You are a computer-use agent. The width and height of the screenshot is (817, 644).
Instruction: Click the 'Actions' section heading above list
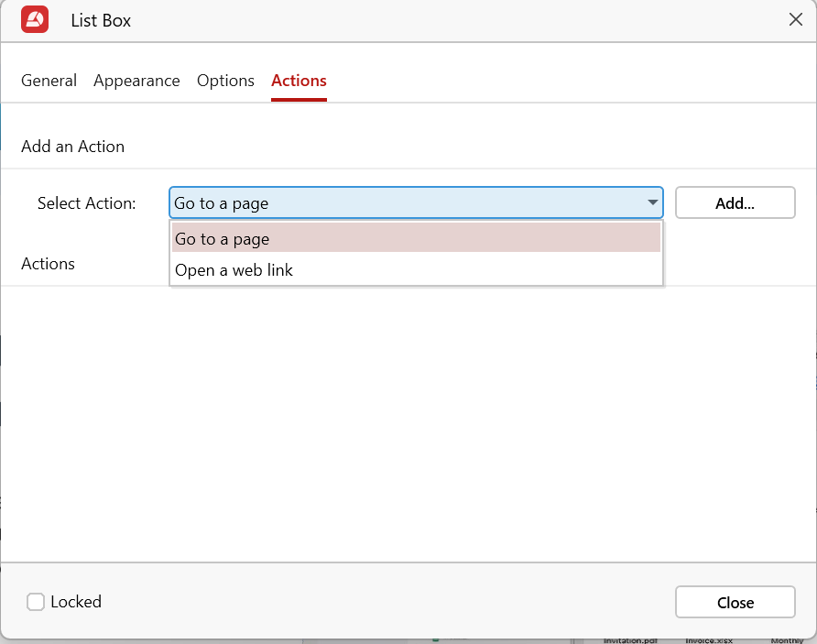(48, 264)
